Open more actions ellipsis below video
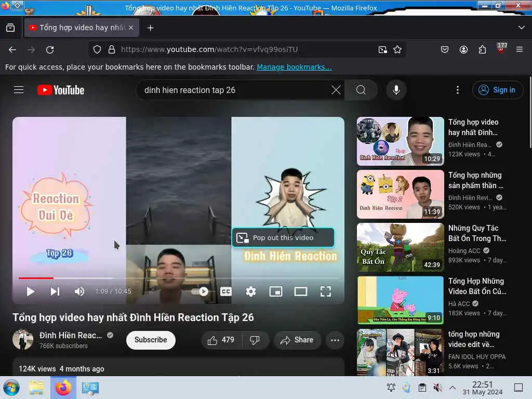Viewport: 532px width, 399px height. tap(335, 340)
